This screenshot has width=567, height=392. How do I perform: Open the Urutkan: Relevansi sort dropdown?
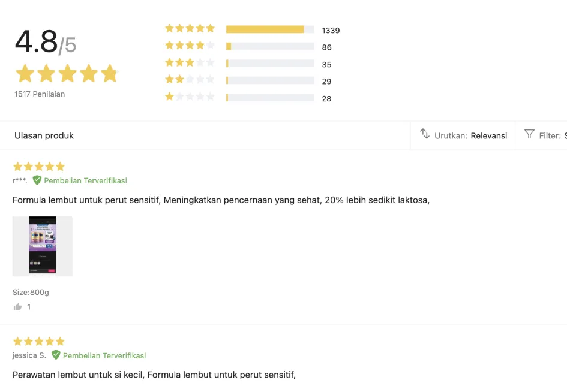click(x=470, y=135)
